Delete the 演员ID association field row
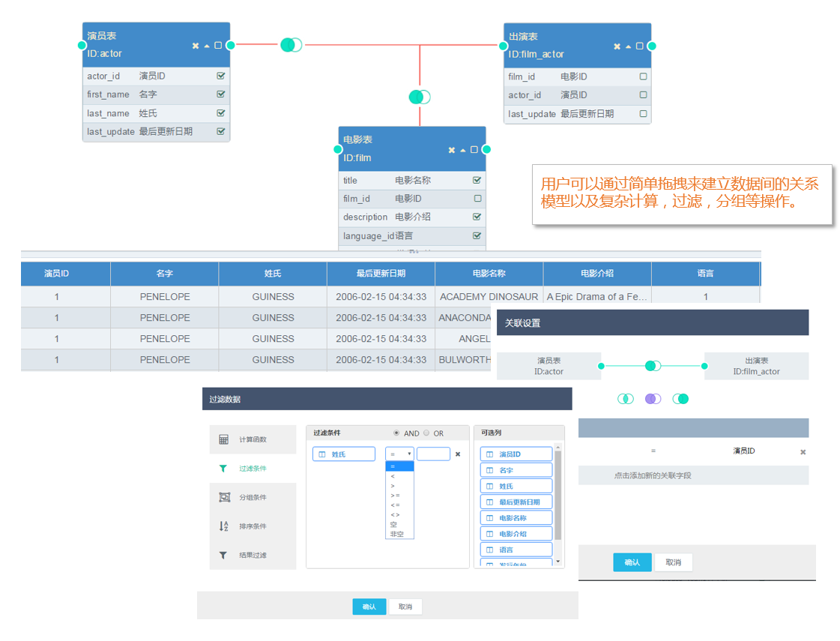 pos(803,452)
